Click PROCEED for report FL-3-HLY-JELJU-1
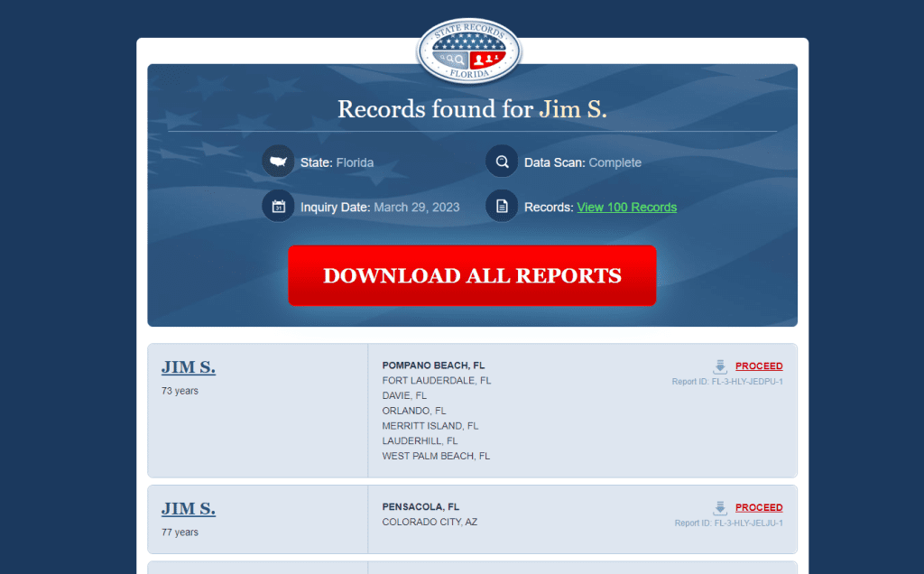 pos(759,507)
